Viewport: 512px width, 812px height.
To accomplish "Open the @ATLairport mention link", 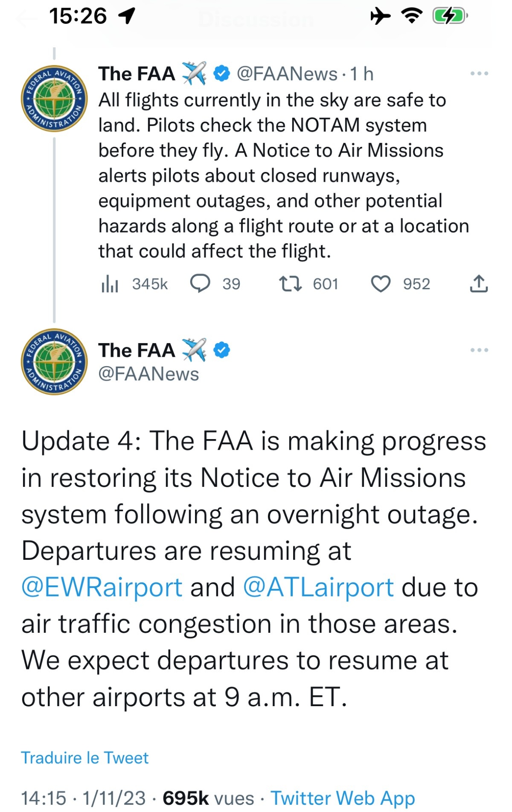I will coord(318,587).
